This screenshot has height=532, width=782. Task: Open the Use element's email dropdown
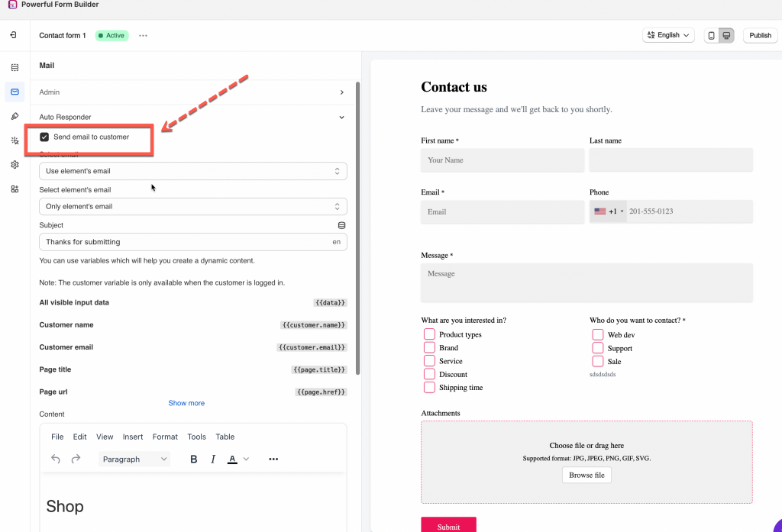[x=192, y=171]
